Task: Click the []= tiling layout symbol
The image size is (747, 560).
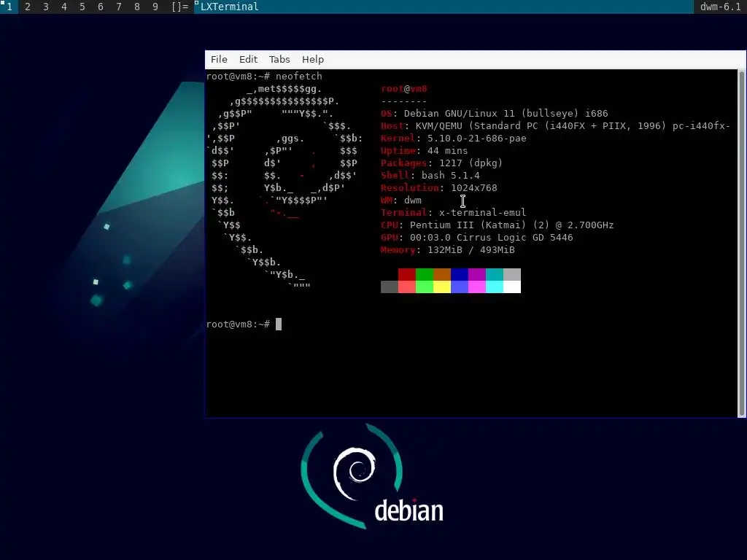Action: coord(180,7)
